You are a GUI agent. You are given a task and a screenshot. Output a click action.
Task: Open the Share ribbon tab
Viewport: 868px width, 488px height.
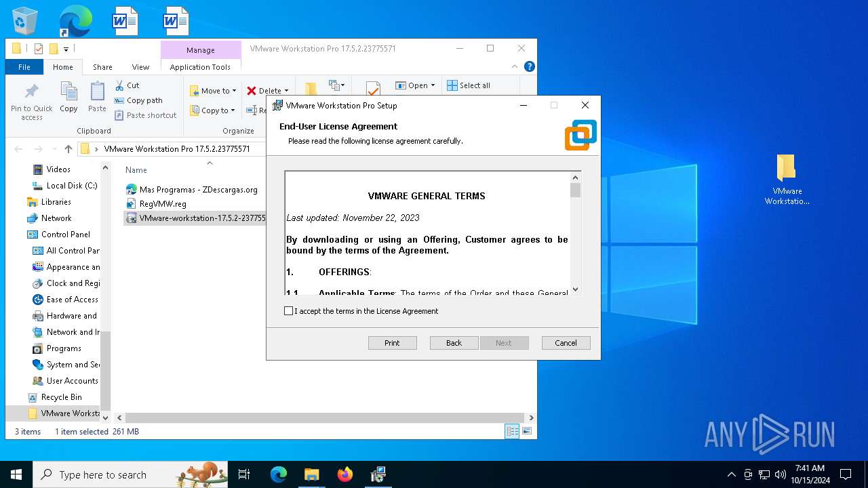click(102, 67)
